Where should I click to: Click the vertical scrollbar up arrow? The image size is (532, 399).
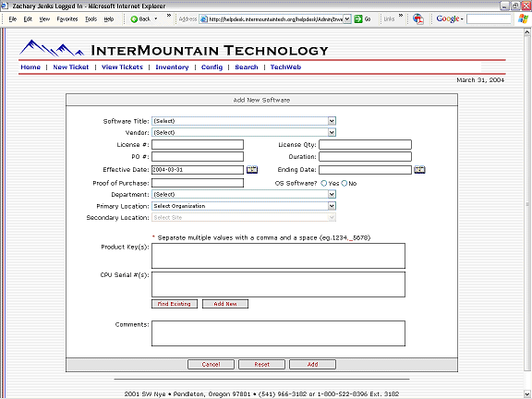click(526, 32)
